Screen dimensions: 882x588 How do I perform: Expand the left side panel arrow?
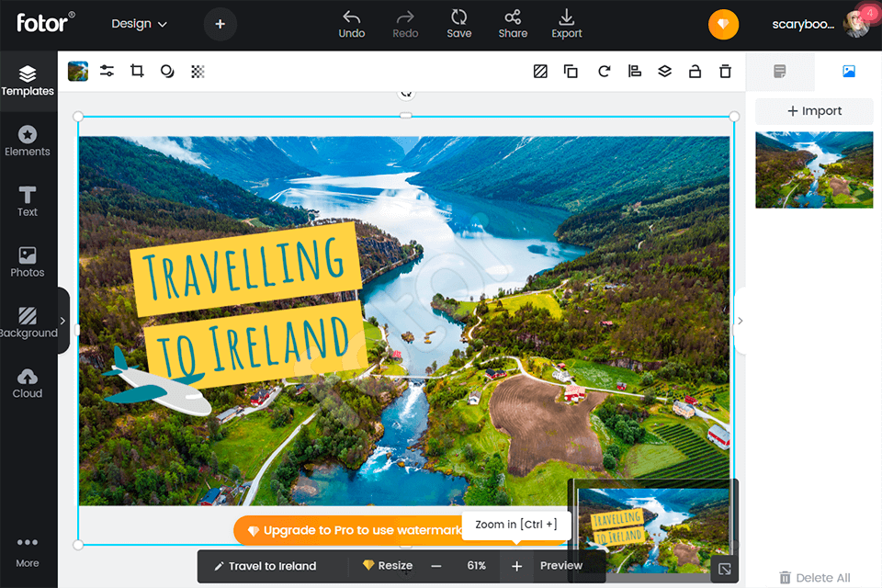(x=62, y=321)
